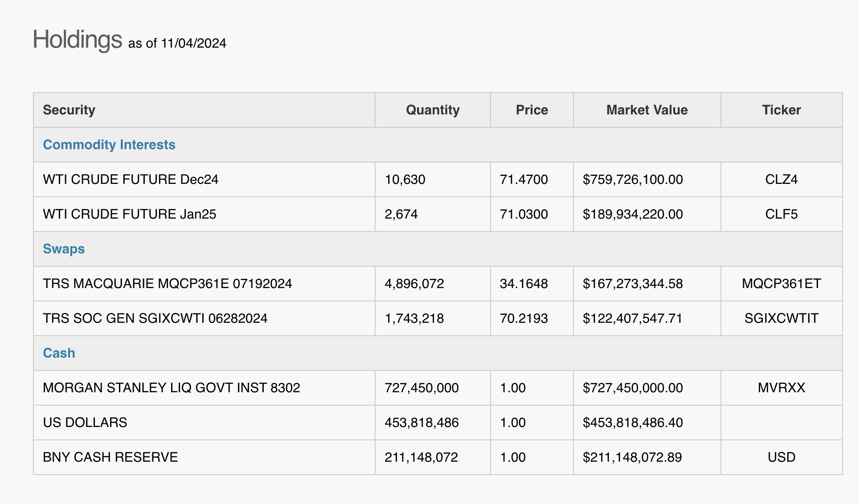Click the Ticker column header

781,110
